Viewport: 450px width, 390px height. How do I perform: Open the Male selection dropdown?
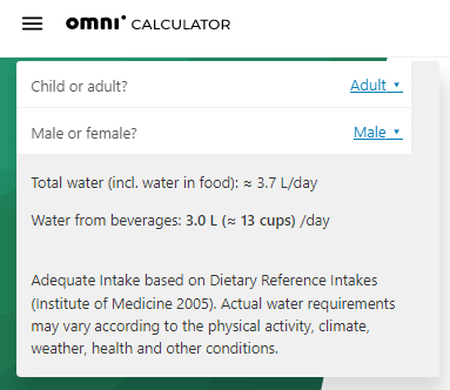378,132
